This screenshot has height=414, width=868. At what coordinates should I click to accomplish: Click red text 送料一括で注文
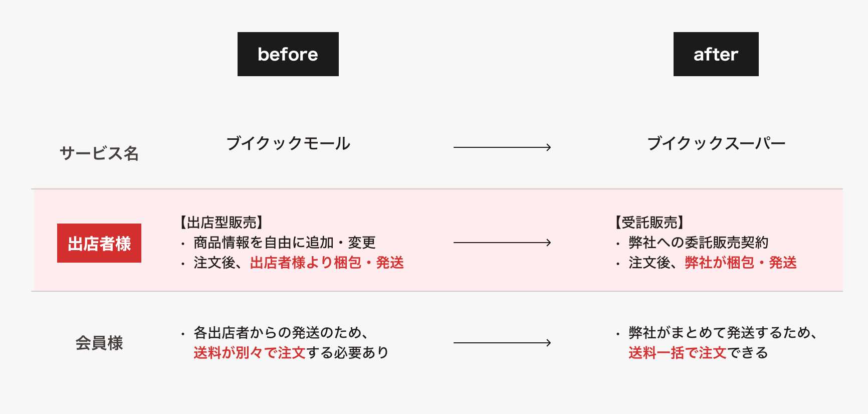click(678, 353)
